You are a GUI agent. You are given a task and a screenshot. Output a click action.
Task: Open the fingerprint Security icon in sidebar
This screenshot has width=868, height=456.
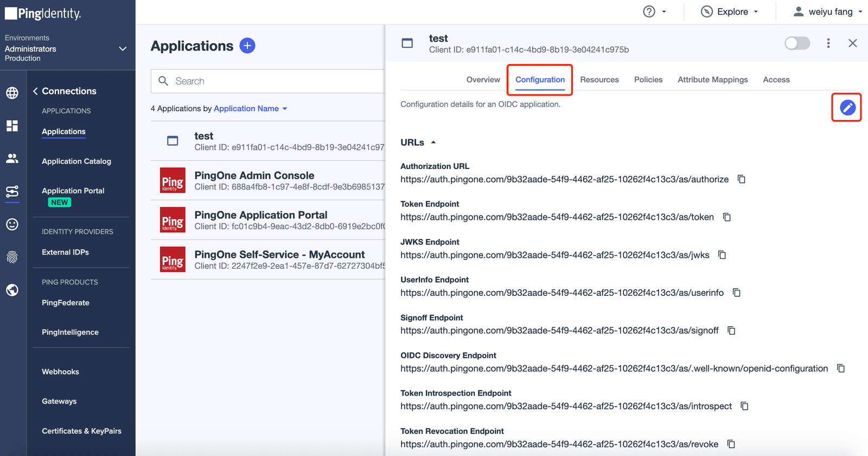tap(12, 257)
